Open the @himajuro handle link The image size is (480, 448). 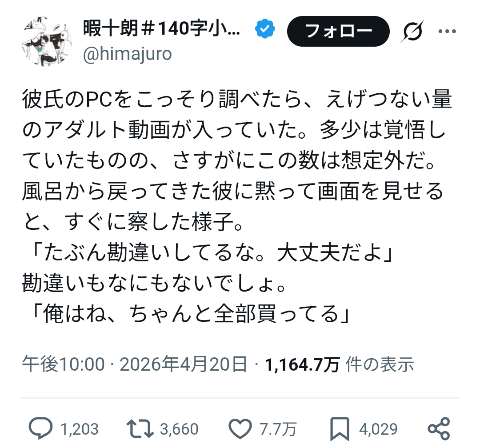click(x=127, y=55)
